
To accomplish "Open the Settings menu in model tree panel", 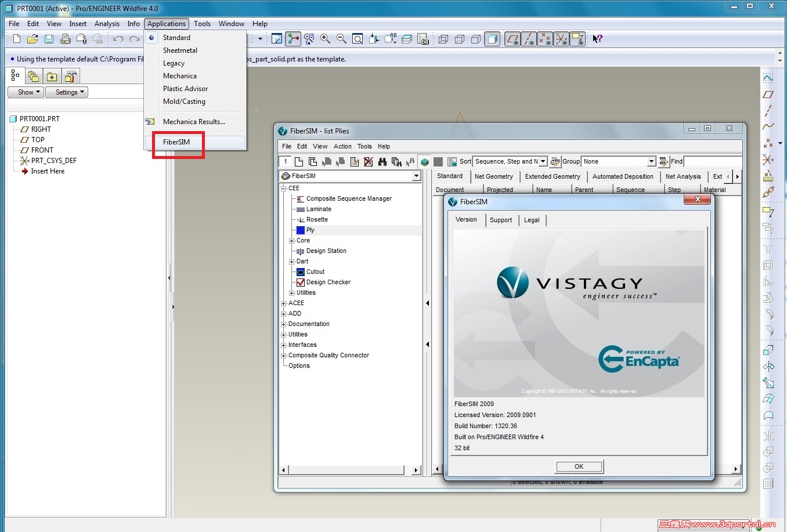I will coord(66,92).
